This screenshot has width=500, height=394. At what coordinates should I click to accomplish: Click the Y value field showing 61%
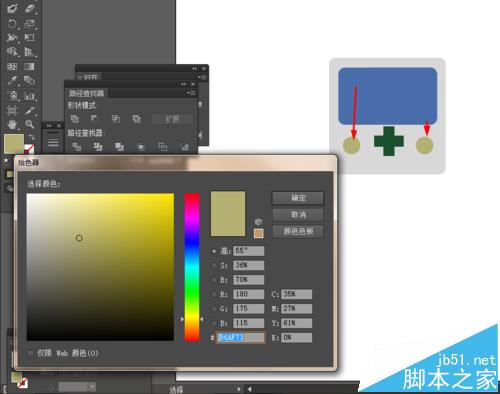tap(297, 323)
